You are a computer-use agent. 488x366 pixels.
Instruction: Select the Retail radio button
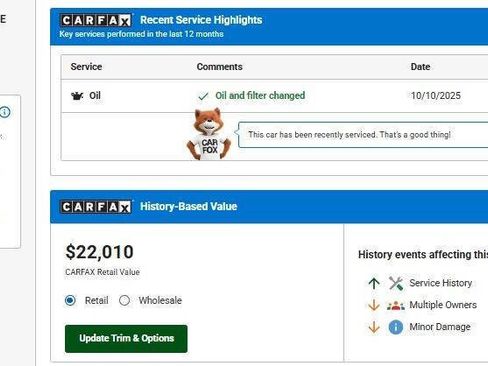pyautogui.click(x=70, y=301)
